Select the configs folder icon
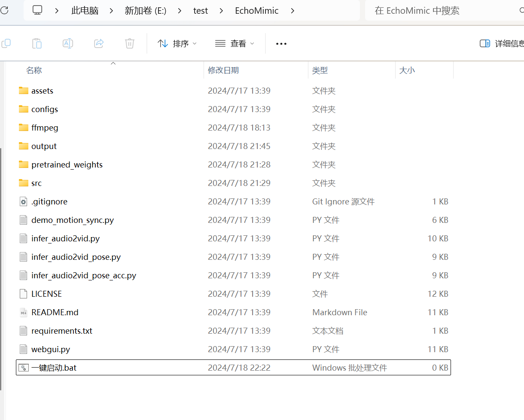Image resolution: width=524 pixels, height=420 pixels. click(x=24, y=109)
